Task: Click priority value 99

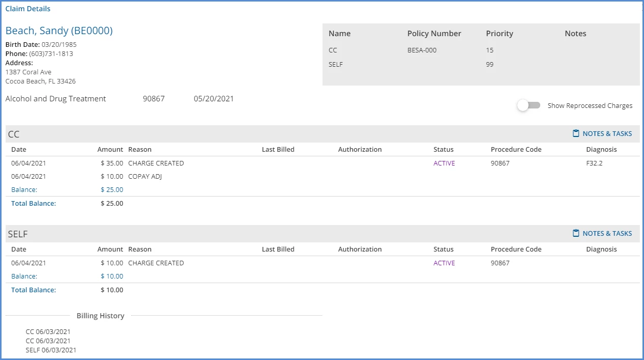Action: pyautogui.click(x=490, y=64)
